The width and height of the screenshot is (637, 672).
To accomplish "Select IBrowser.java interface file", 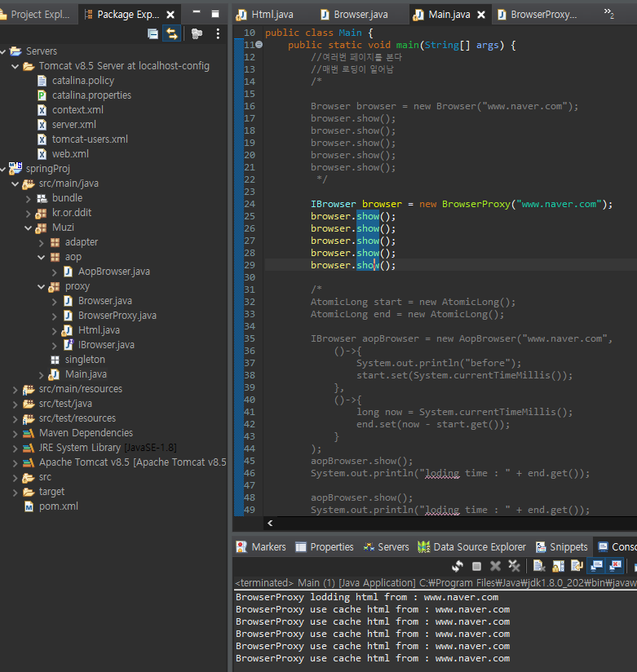I will coord(106,345).
